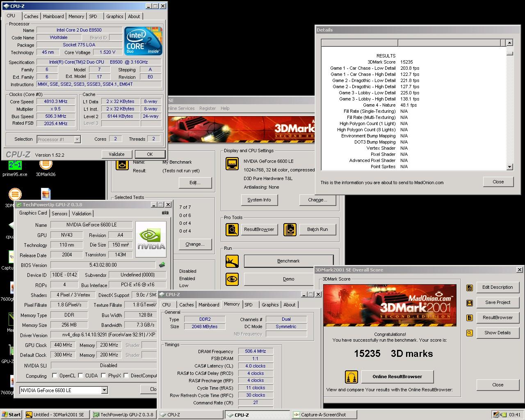
Task: Click Change button under Selected Tests
Action: 194,244
